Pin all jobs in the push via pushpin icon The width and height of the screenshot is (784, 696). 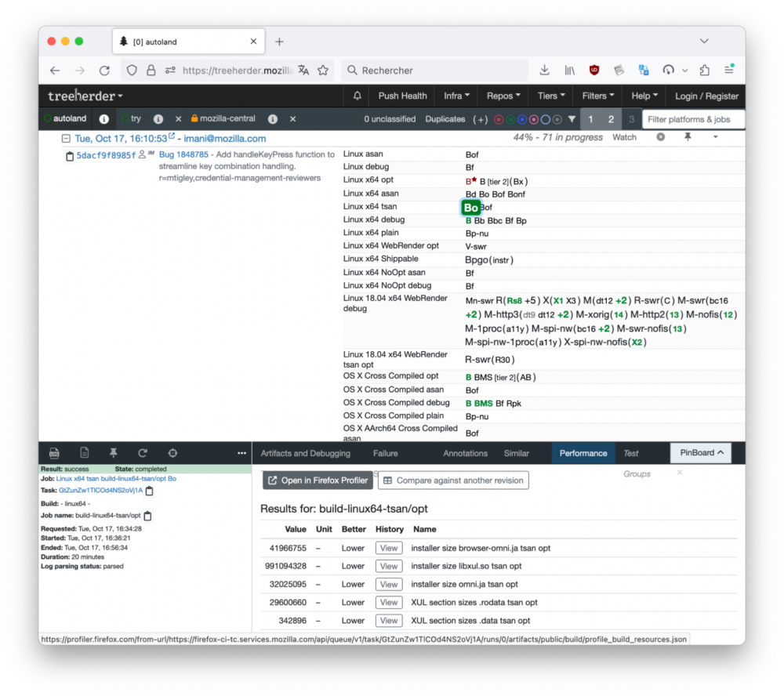pos(688,137)
